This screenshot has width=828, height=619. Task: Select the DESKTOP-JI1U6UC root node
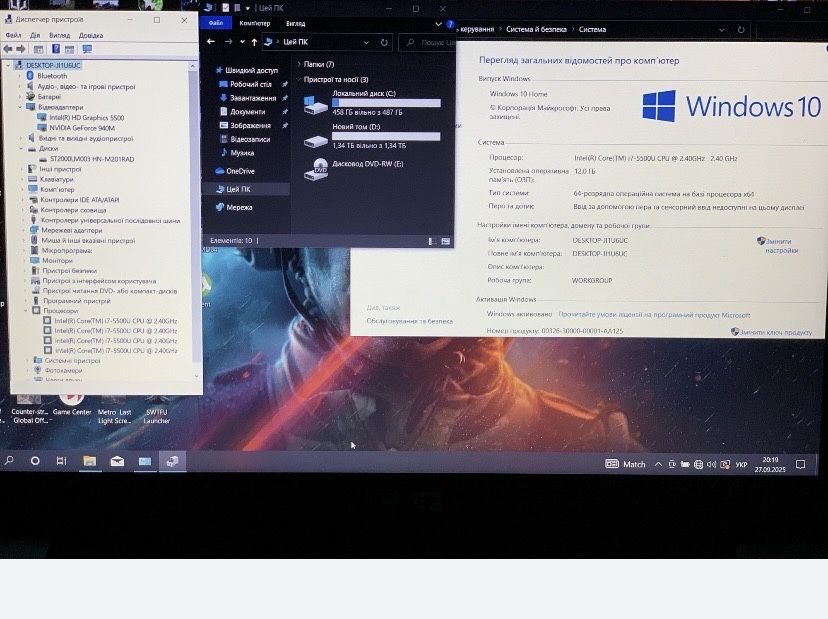coord(53,65)
